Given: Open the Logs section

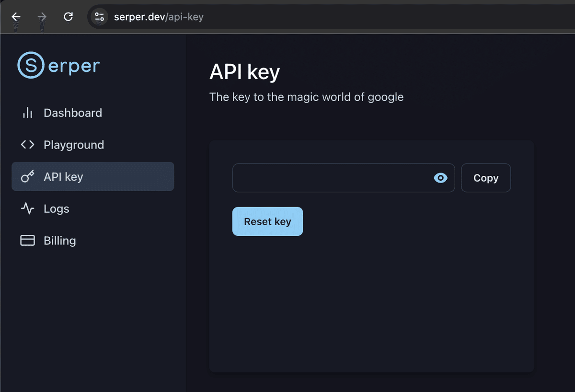Looking at the screenshot, I should pos(57,208).
